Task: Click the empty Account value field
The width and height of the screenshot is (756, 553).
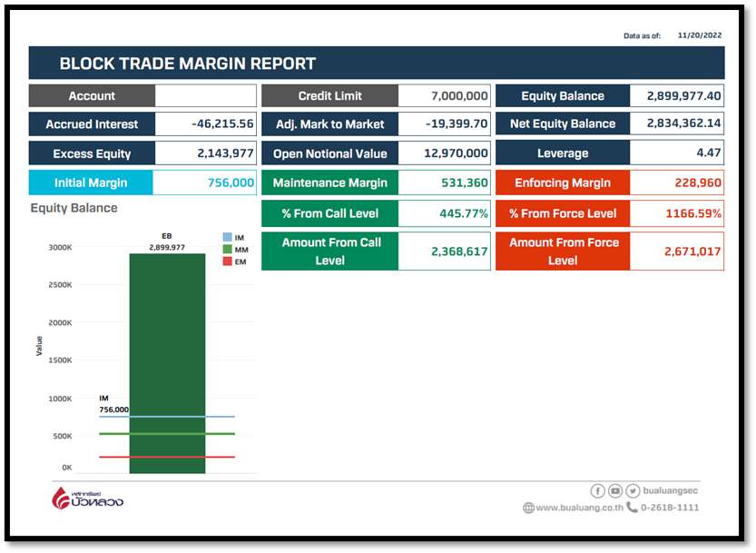Action: [205, 96]
